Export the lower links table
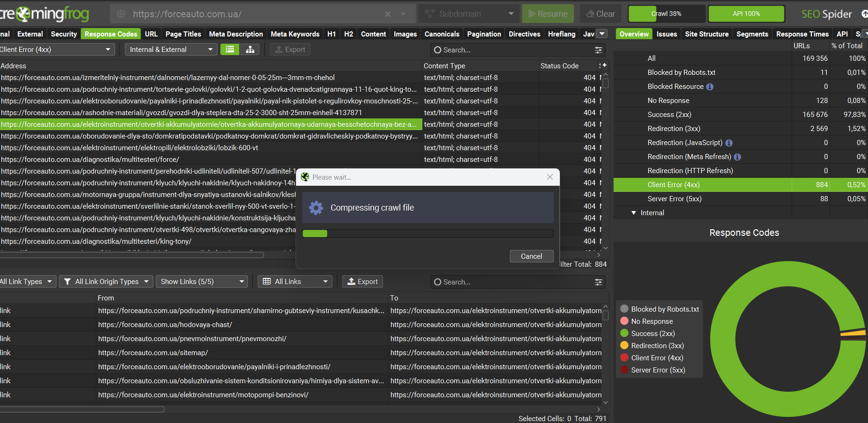The image size is (868, 423). point(363,282)
